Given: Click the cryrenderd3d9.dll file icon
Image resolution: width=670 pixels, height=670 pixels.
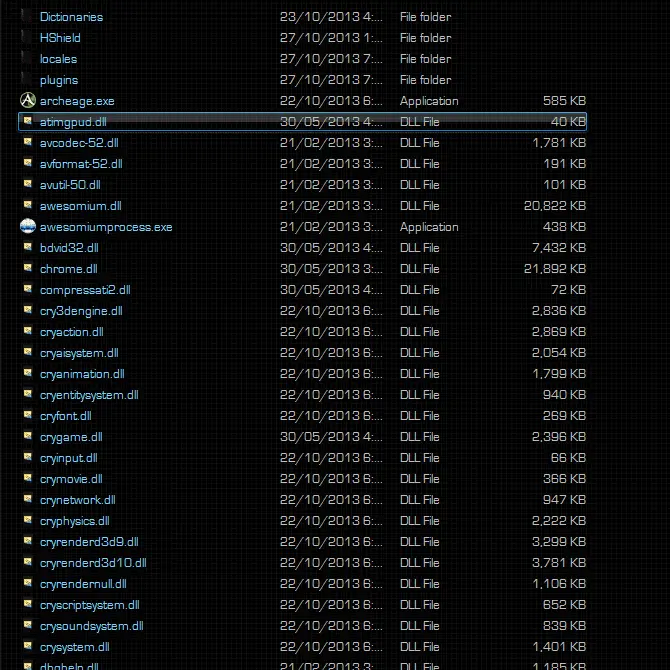Looking at the screenshot, I should 28,541.
